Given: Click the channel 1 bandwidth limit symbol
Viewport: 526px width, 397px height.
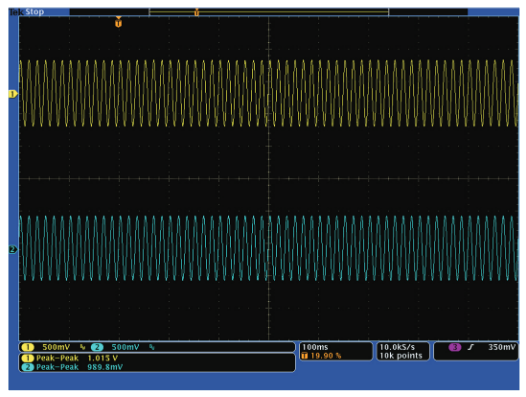Looking at the screenshot, I should coord(83,347).
